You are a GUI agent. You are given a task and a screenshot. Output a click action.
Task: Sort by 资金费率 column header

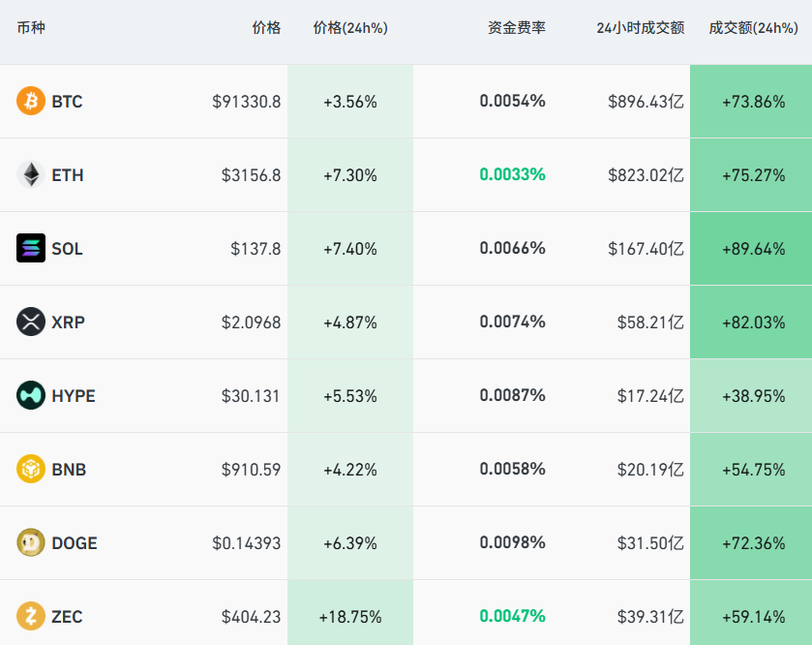pos(516,28)
